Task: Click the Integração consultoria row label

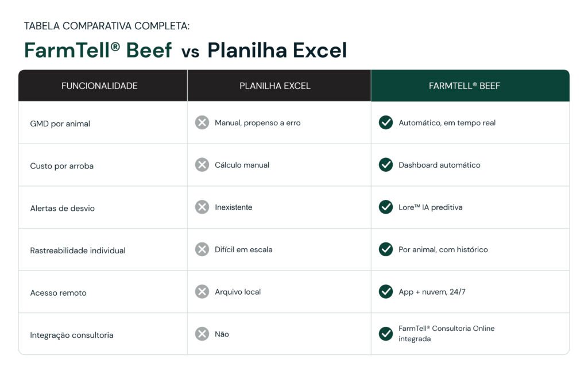Action: pos(72,335)
